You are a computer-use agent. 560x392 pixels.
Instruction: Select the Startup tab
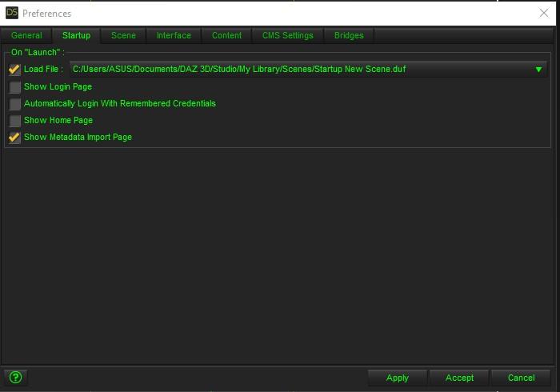(76, 36)
